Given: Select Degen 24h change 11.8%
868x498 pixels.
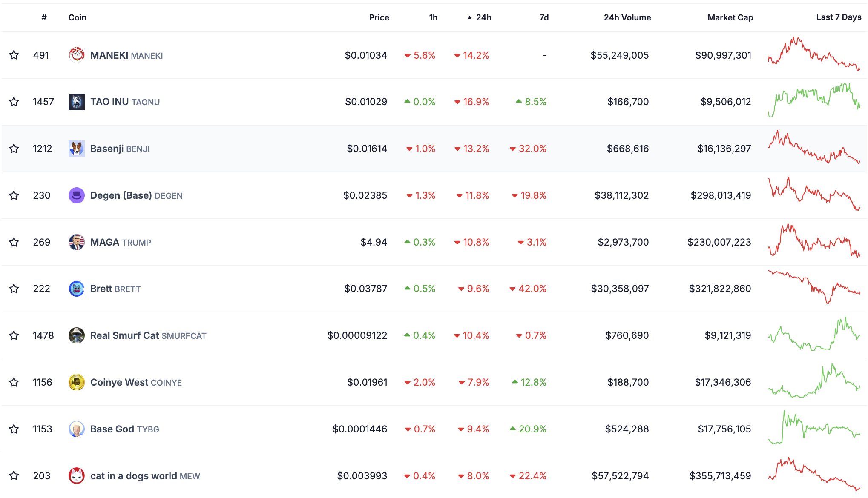Looking at the screenshot, I should (473, 195).
